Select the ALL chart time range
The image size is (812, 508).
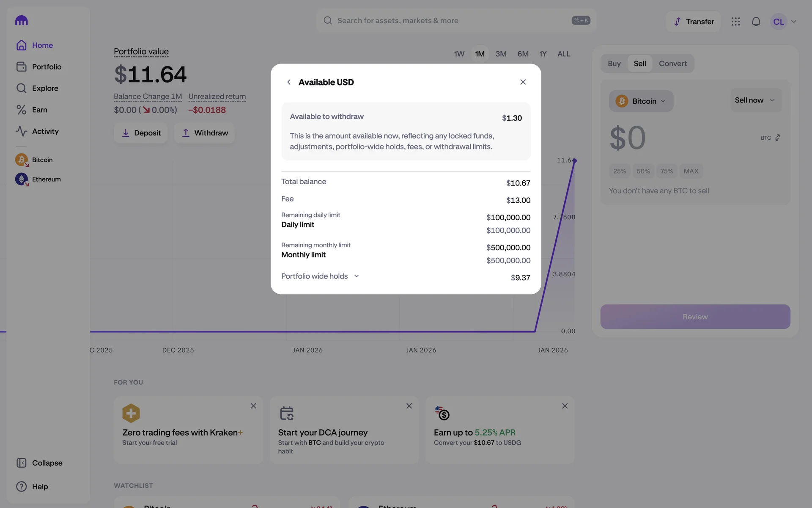coord(563,54)
